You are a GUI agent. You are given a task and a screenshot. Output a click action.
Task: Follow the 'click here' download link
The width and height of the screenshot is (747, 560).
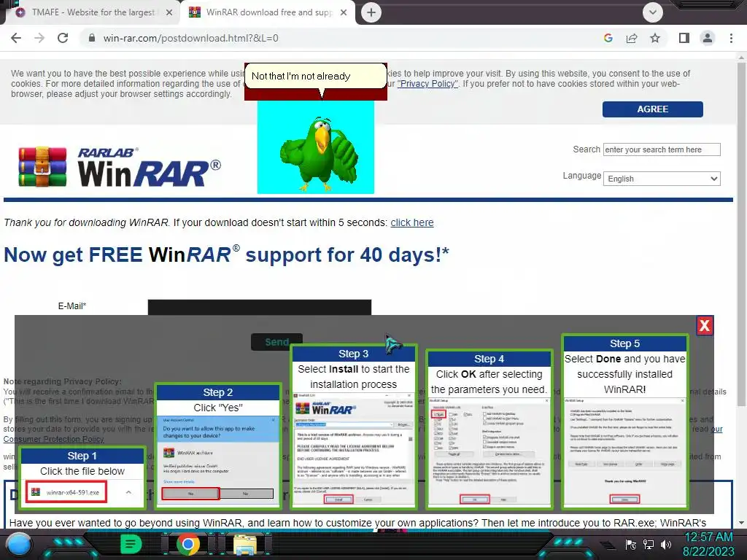(412, 222)
